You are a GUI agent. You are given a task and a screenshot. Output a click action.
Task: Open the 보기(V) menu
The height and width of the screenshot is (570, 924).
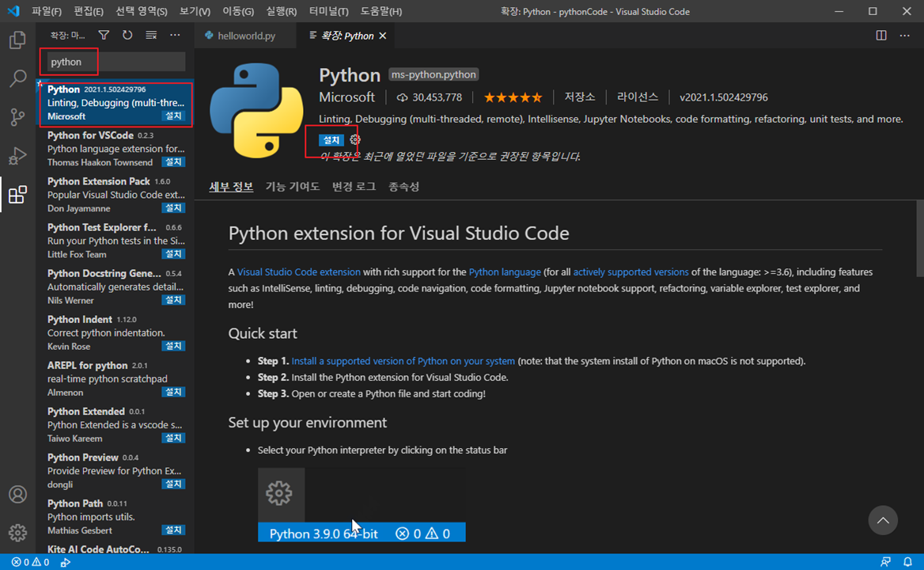tap(195, 11)
